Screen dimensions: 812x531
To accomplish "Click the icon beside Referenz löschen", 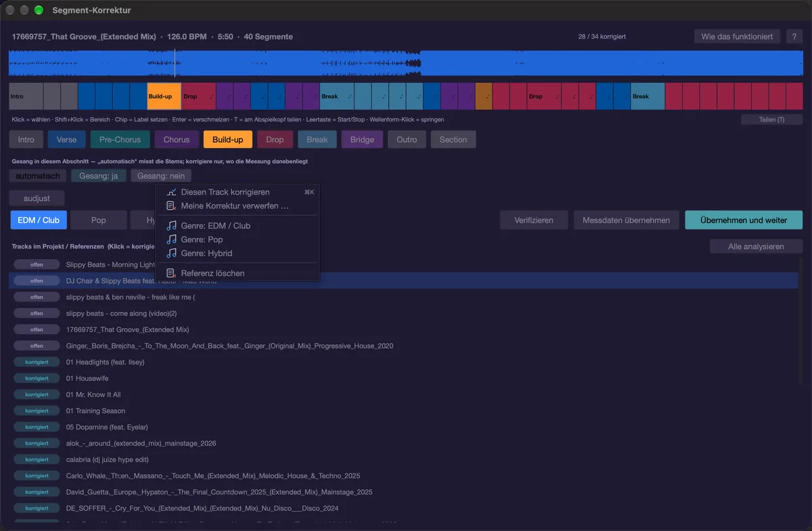I will coord(172,273).
